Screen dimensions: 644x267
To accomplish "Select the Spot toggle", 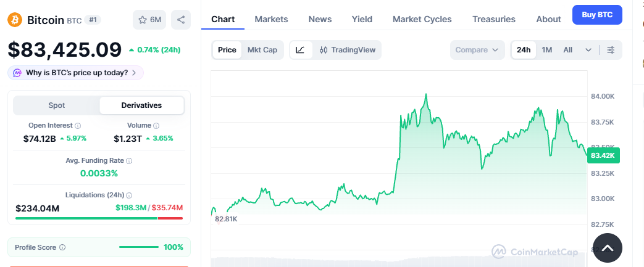I will 57,105.
